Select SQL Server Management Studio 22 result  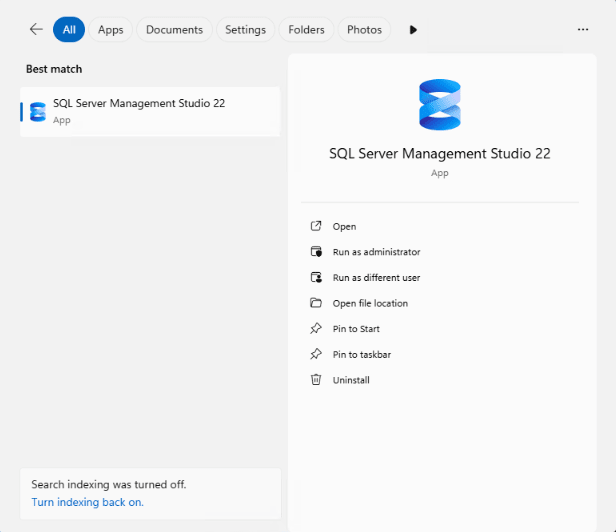[x=150, y=112]
